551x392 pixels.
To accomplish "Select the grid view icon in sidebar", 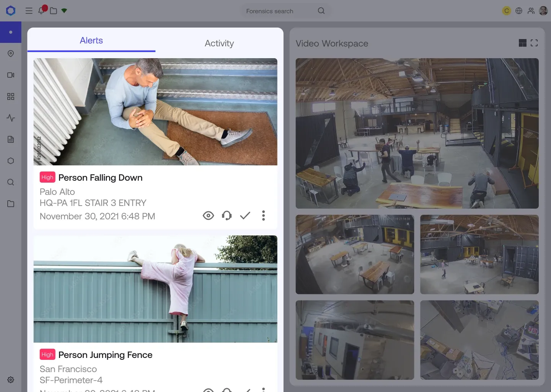I will [11, 96].
